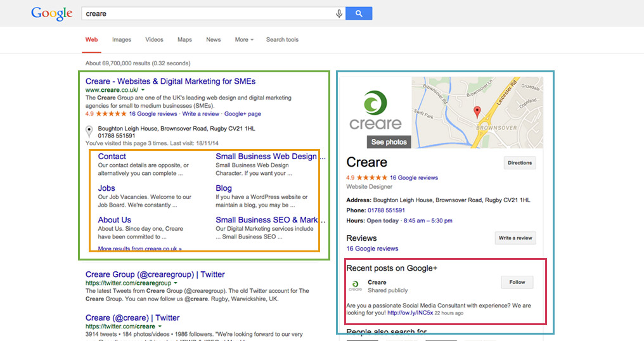Open 'Creare - Websites & Digital Marketing for SMEs' result
Viewport: 644px width, 341px height.
coord(171,81)
